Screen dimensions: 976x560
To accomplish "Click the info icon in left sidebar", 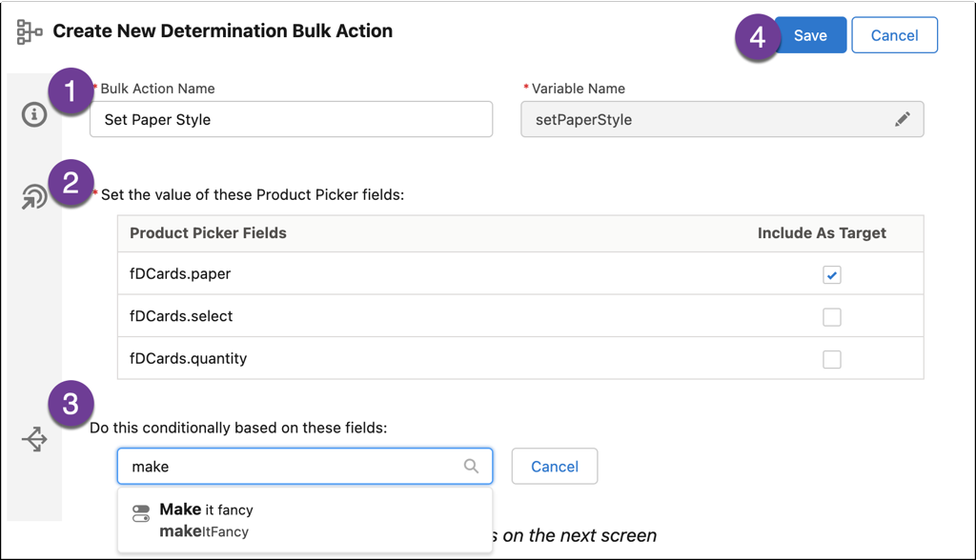I will click(34, 114).
